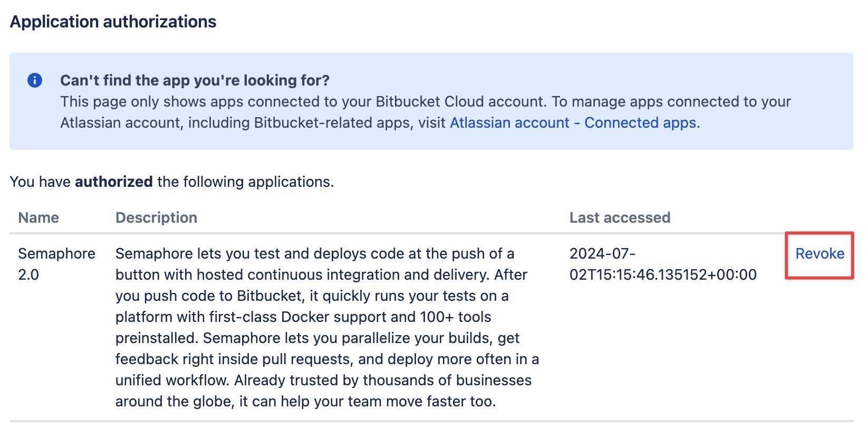Image resolution: width=868 pixels, height=437 pixels.
Task: Click "Can't find the app you're looking for?" title
Action: pyautogui.click(x=195, y=80)
